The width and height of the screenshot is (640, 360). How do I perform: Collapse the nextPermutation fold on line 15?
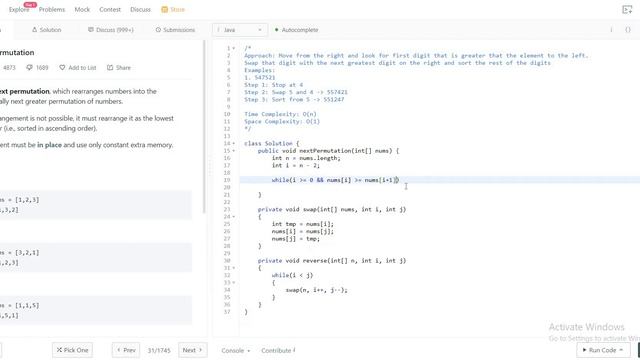pos(233,151)
